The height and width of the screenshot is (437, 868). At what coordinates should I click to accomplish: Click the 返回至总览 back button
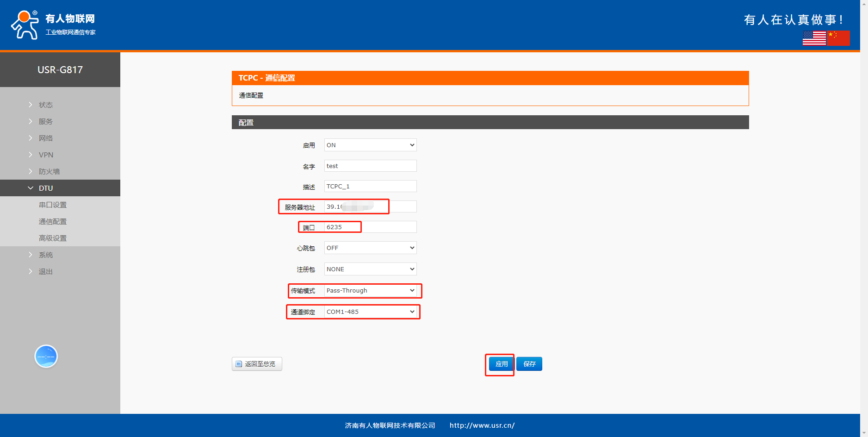[257, 364]
